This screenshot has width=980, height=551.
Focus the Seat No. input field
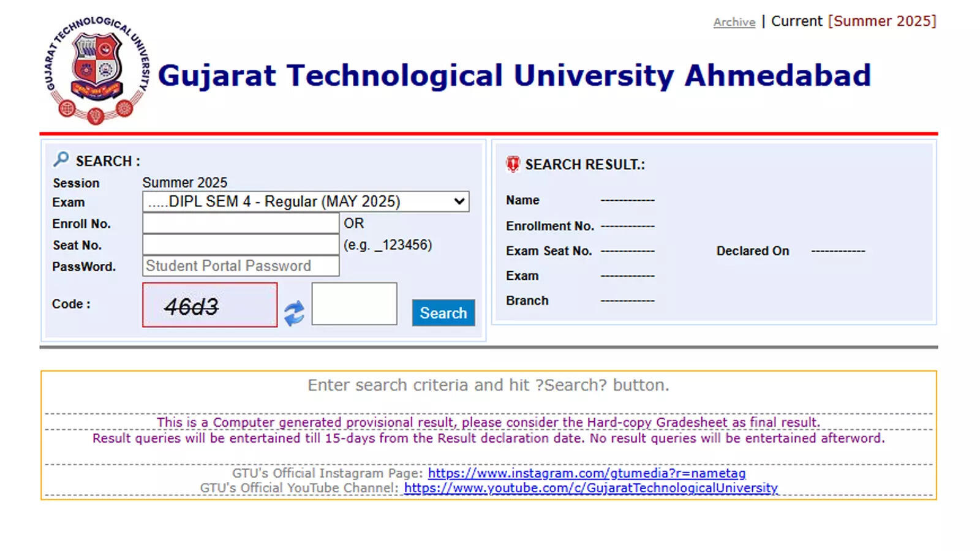click(241, 244)
